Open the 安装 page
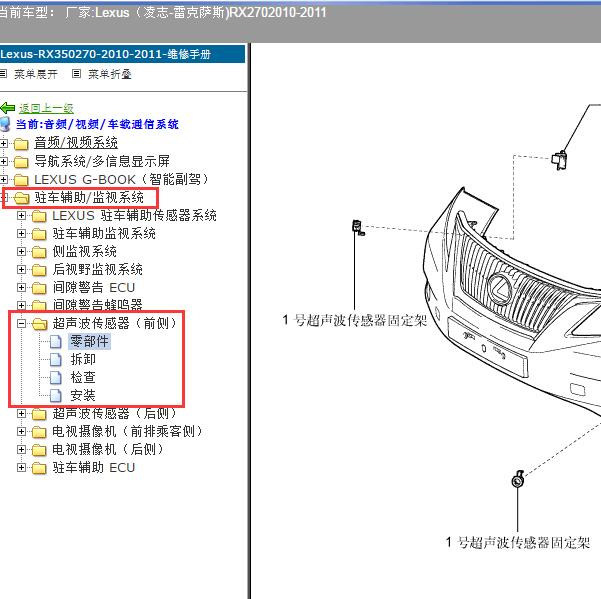 click(83, 396)
